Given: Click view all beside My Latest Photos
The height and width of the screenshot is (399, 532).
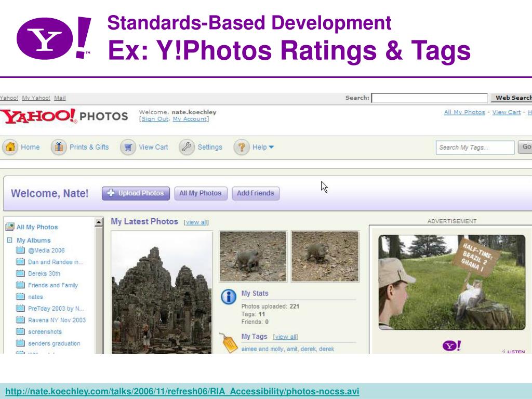Looking at the screenshot, I should click(196, 222).
